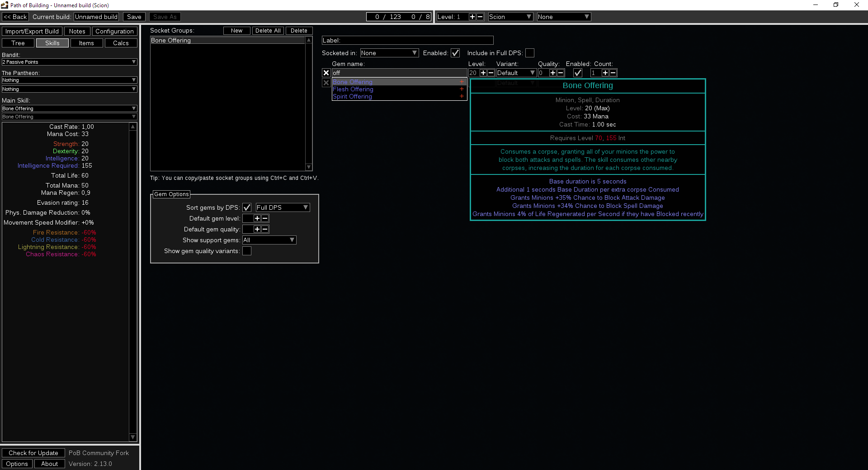Raise gem level with plus icon
The image size is (868, 470).
[x=483, y=73]
